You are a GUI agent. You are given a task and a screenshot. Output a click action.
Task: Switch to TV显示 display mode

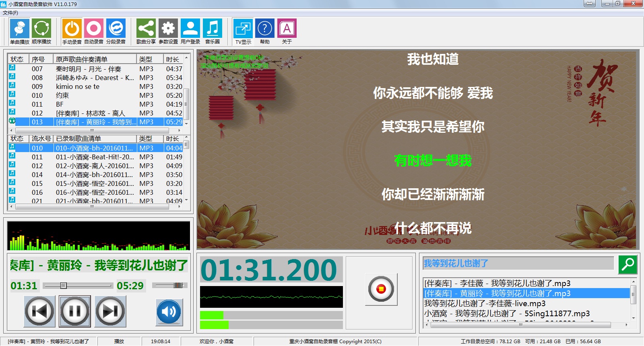coord(243,29)
